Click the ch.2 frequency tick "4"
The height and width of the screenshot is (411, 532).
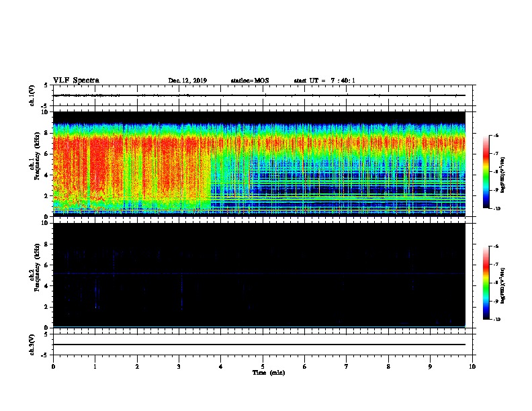click(x=46, y=286)
